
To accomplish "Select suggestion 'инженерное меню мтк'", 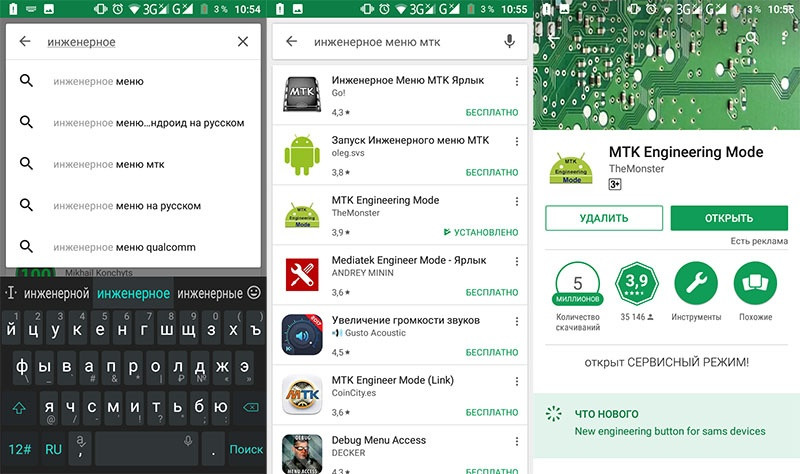I will pyautogui.click(x=133, y=164).
